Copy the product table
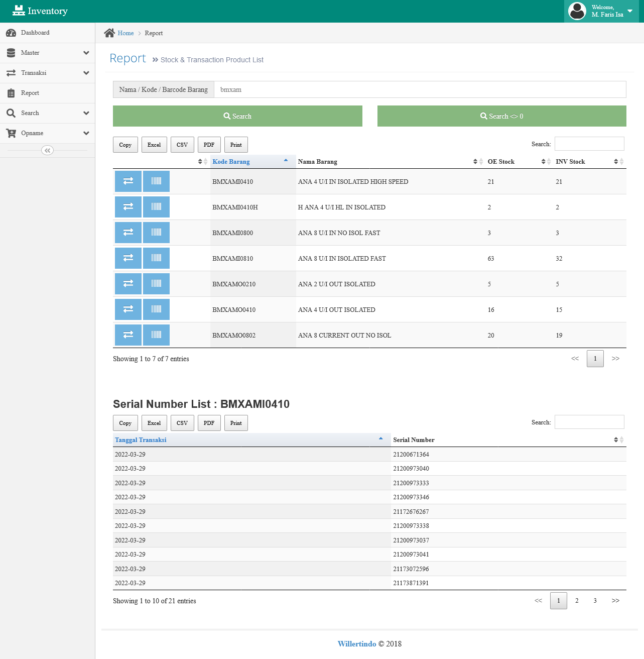The height and width of the screenshot is (659, 644). coord(125,145)
